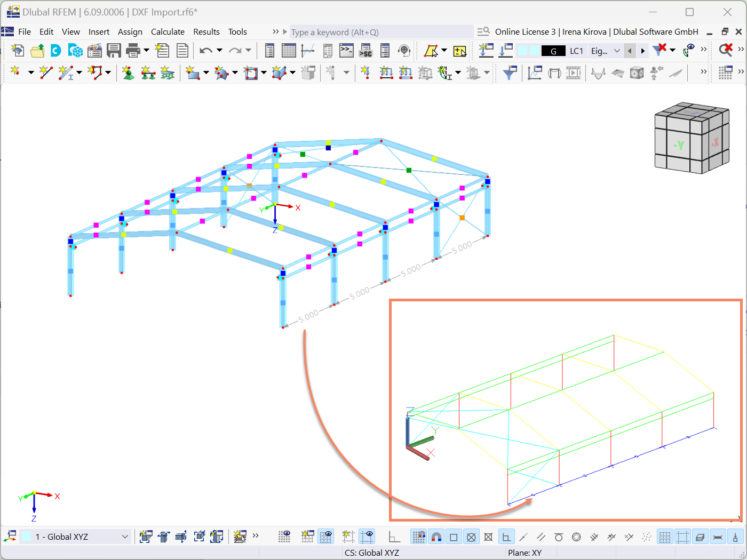
Task: Click the Save icon in the toolbar
Action: 114,50
